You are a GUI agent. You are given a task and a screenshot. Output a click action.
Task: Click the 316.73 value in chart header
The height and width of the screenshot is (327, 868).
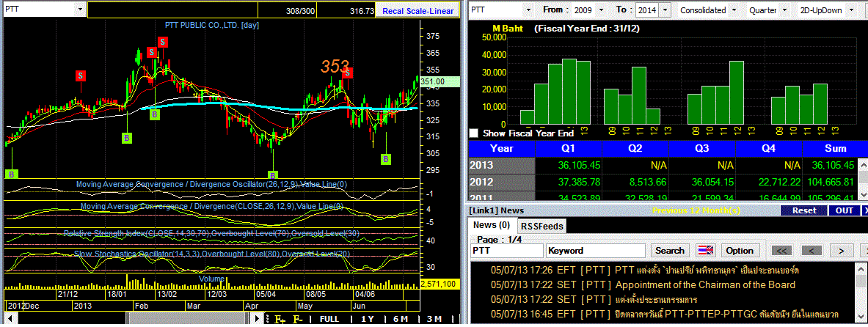[362, 10]
